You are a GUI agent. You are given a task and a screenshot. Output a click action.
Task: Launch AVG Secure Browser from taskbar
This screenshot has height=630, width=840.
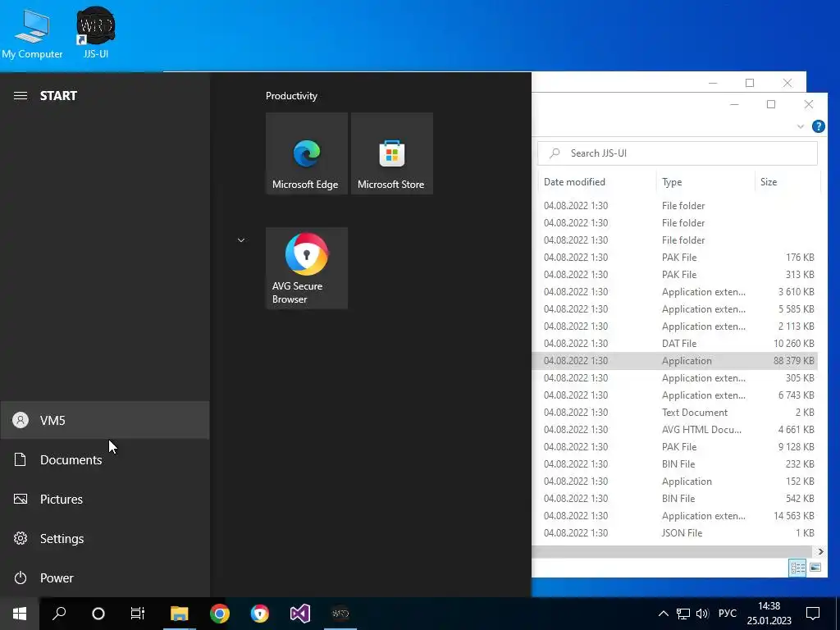point(260,614)
